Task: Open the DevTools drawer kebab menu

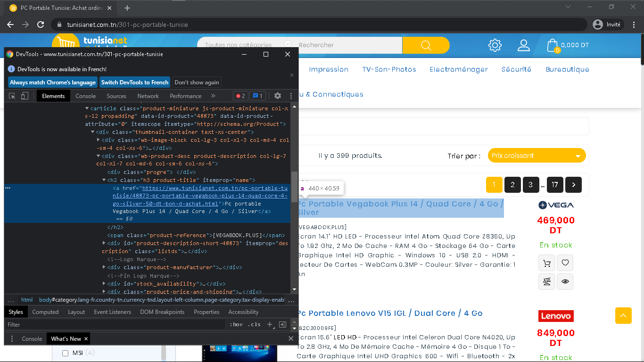Action: [x=12, y=338]
